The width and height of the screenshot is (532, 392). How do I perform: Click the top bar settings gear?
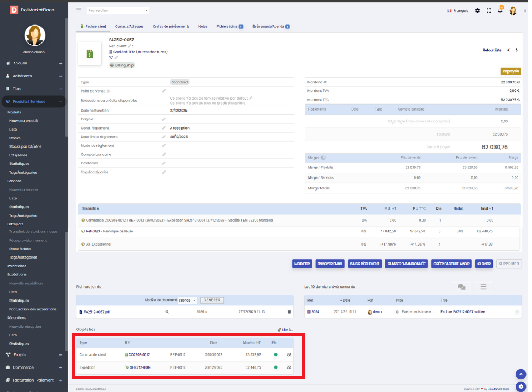coord(477,10)
